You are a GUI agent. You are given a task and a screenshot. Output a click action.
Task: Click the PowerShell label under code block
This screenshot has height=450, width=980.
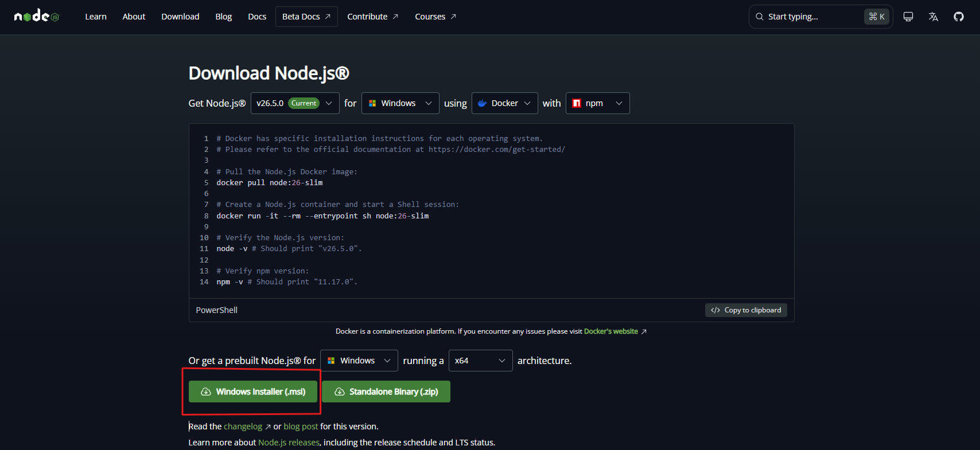point(217,310)
